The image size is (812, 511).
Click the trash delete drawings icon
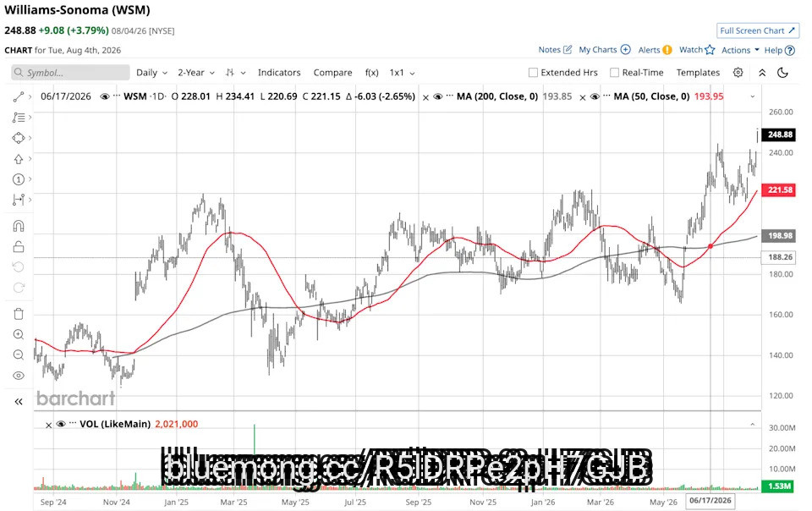point(18,314)
